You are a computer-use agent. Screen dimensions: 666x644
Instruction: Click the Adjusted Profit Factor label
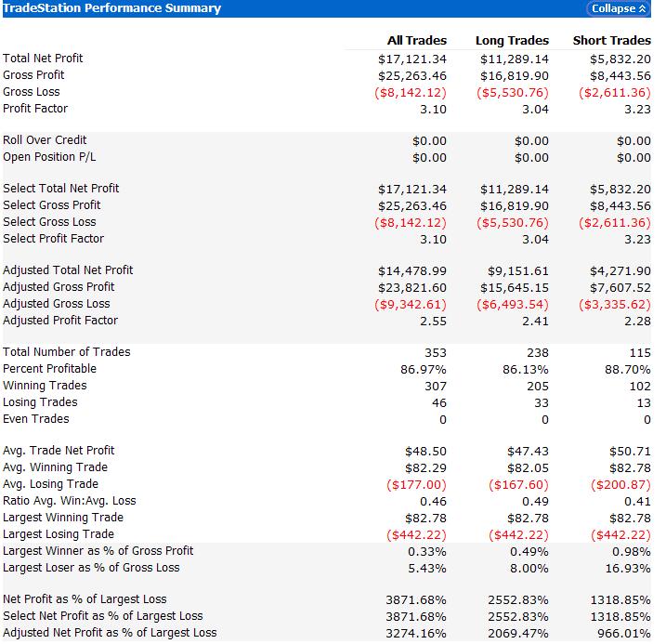(60, 321)
